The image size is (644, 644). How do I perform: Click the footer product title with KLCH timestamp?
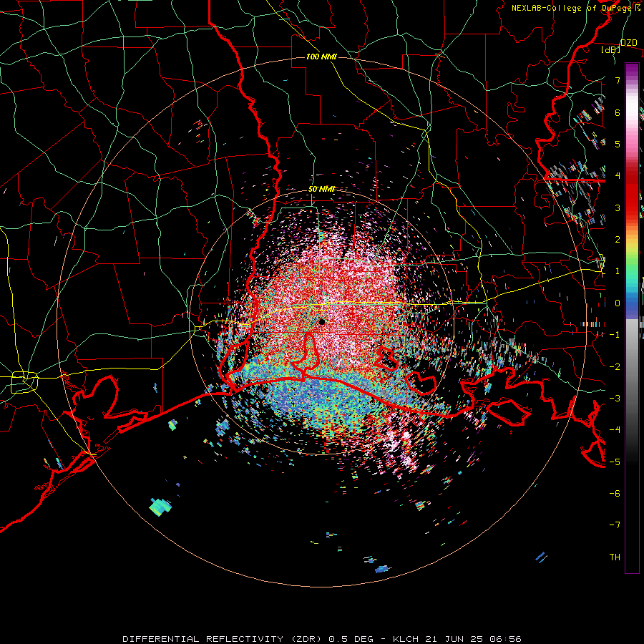[322, 639]
